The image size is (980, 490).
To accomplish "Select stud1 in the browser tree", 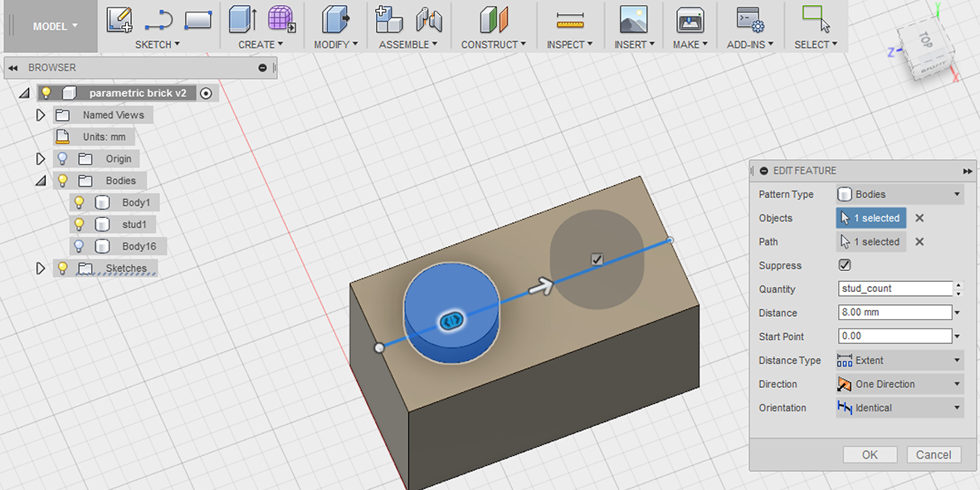I will point(135,224).
